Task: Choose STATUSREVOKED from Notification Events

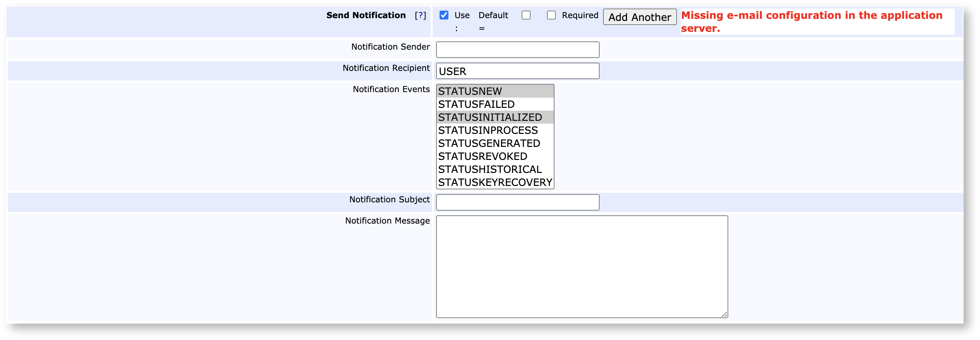Action: (x=495, y=156)
